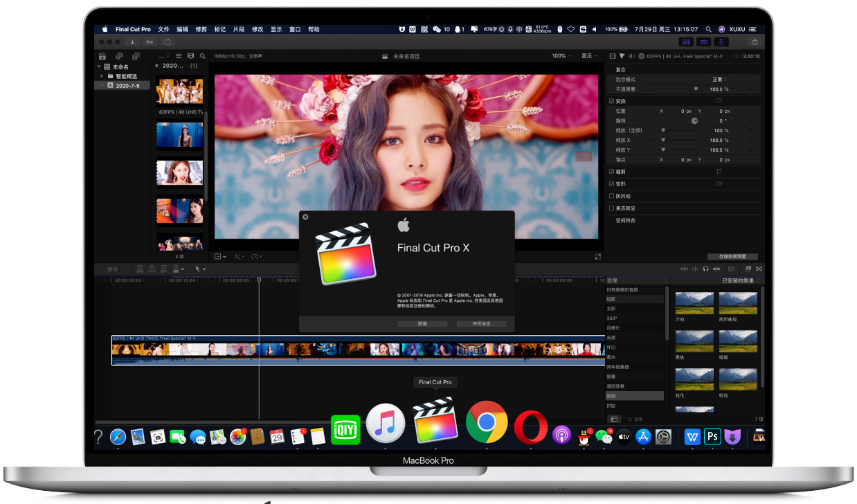The image size is (857, 504).
Task: Open the info inspector tab icon
Action: pyautogui.click(x=641, y=56)
